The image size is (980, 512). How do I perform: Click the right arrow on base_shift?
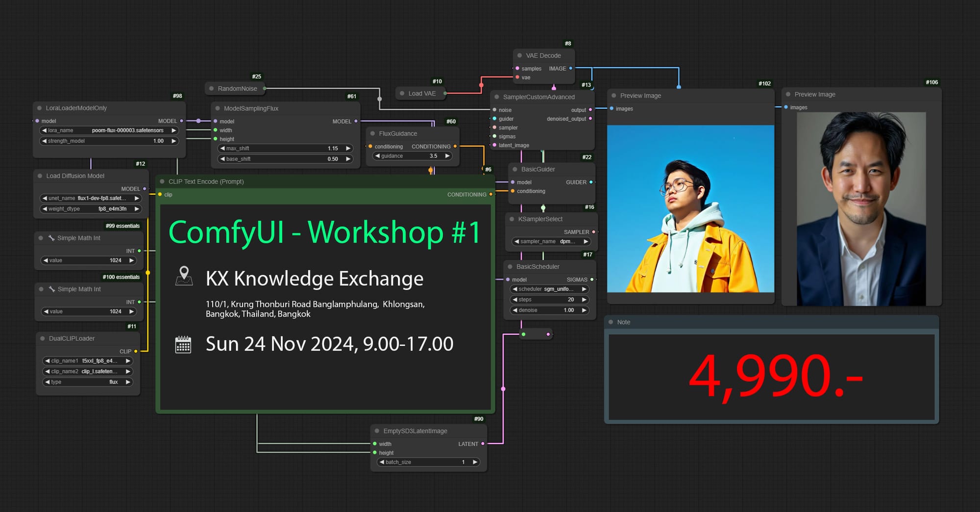348,159
